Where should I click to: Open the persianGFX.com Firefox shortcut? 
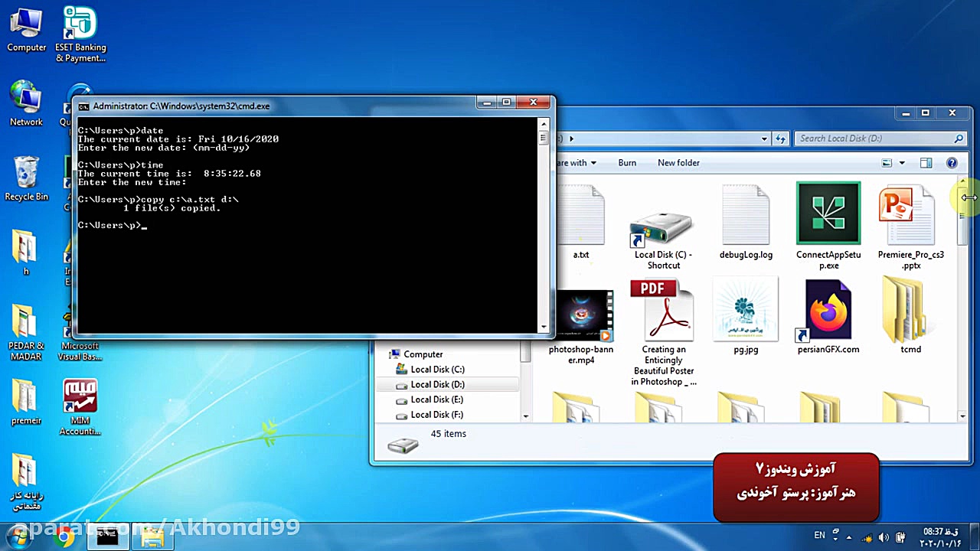click(x=828, y=310)
